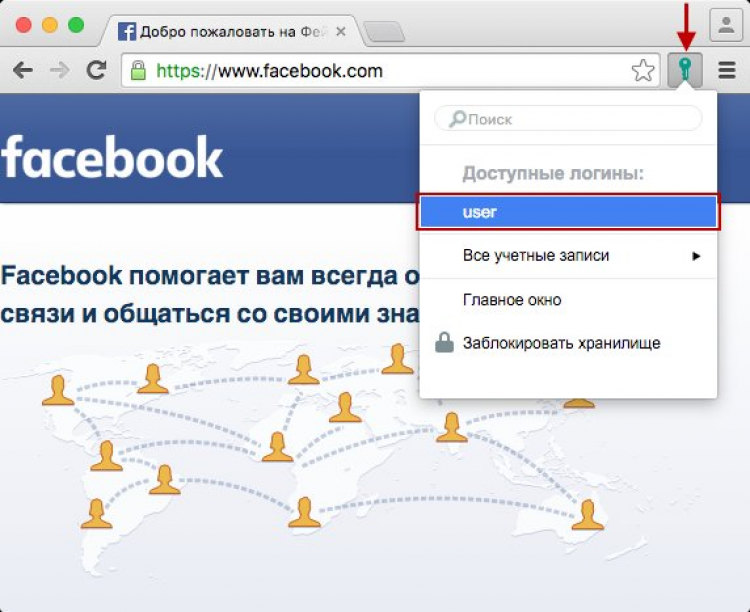Click the Поиск search field
Screen dimensions: 750x612
[x=568, y=119]
